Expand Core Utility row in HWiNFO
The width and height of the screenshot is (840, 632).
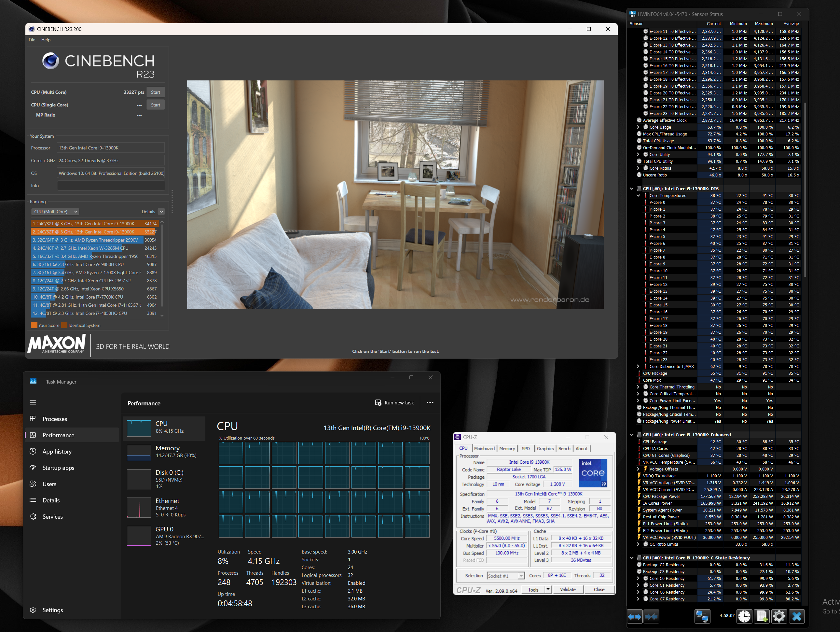(638, 155)
